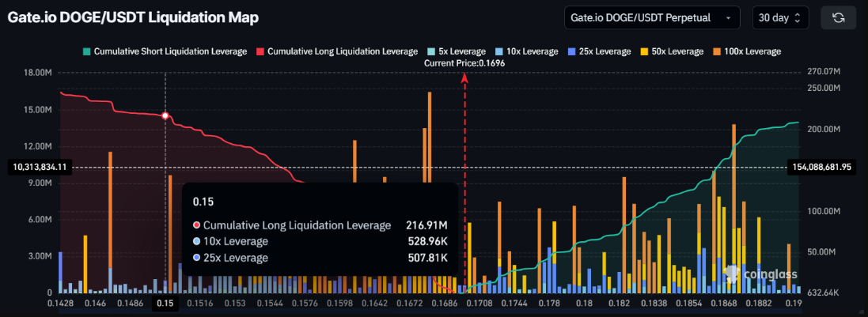Open the 30 day range selector
Screen dimensions: 868x317
click(780, 17)
